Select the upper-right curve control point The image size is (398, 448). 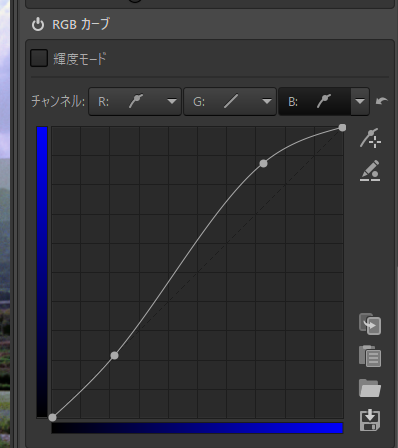coord(263,163)
